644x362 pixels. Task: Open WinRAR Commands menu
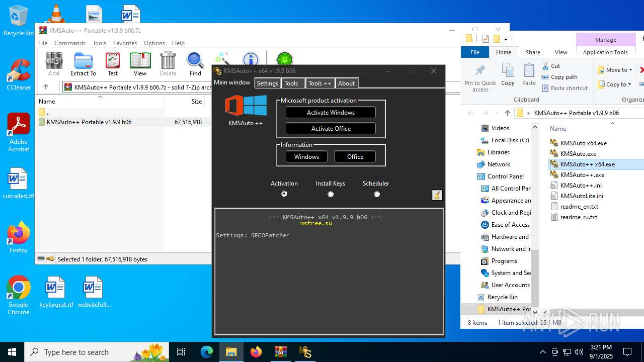[70, 43]
